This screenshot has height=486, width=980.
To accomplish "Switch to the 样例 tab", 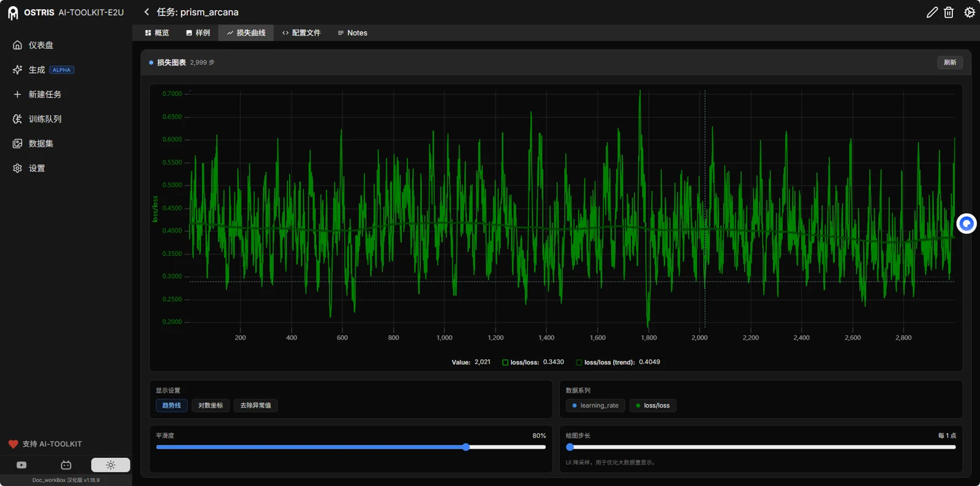I will pos(198,33).
